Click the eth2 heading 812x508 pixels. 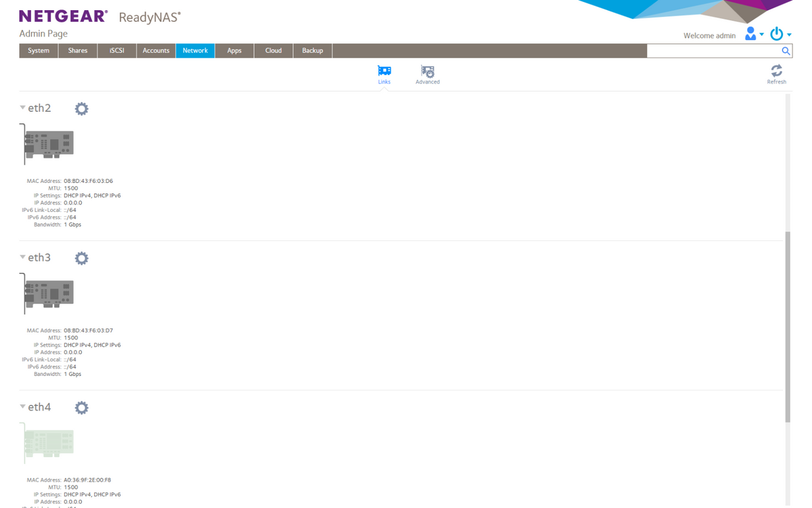[39, 108]
